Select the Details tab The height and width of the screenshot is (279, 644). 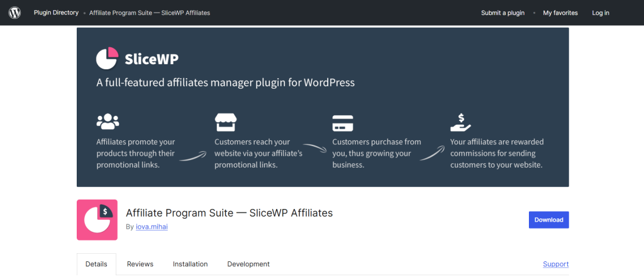(x=96, y=264)
